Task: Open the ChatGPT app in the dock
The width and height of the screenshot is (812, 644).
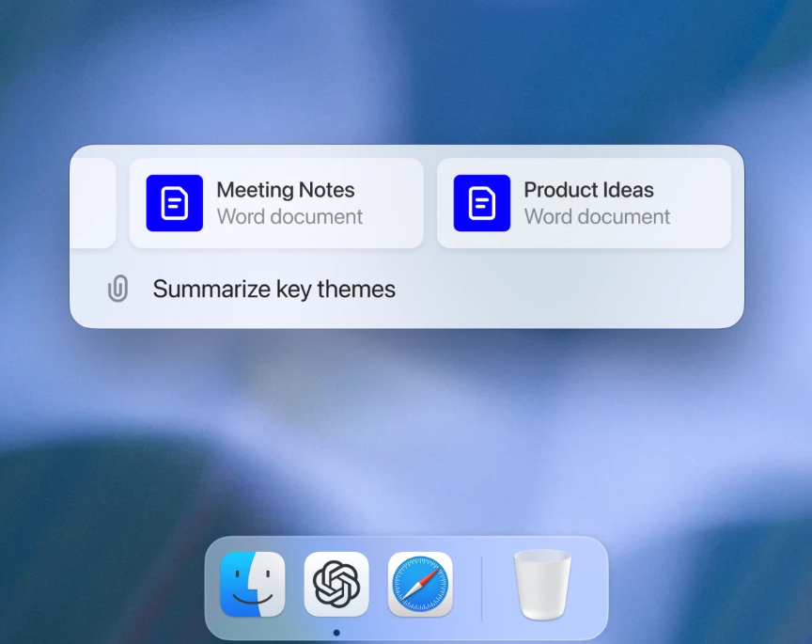Action: [x=336, y=584]
